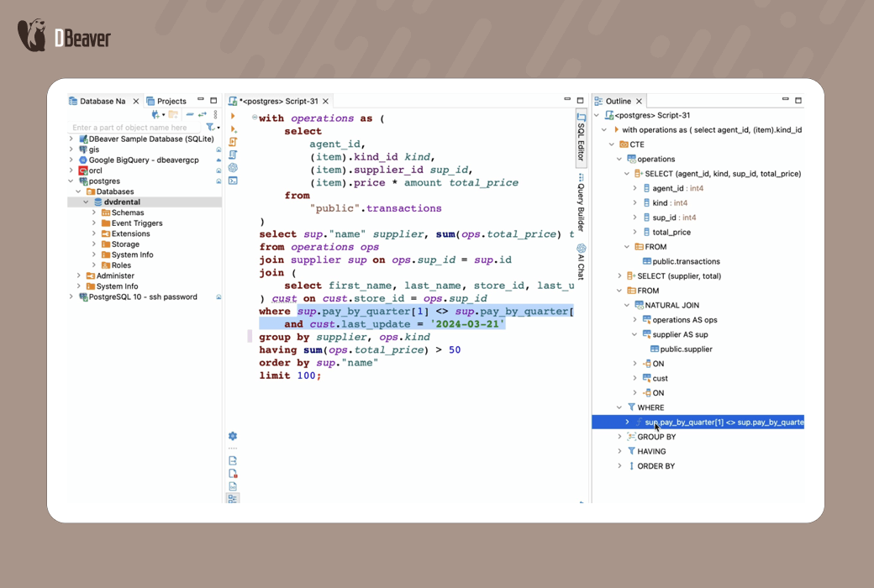Click the collapse all icon in the navigator
The height and width of the screenshot is (588, 874).
click(190, 115)
